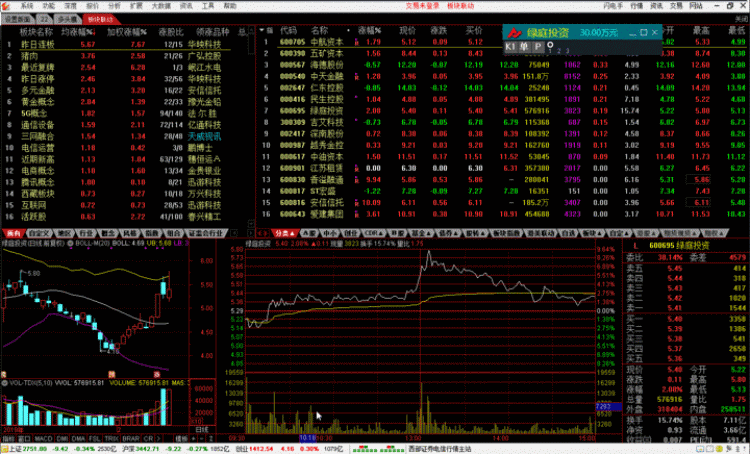Select the 创业 market tab
Viewport: 750px width, 454px height.
pos(351,233)
